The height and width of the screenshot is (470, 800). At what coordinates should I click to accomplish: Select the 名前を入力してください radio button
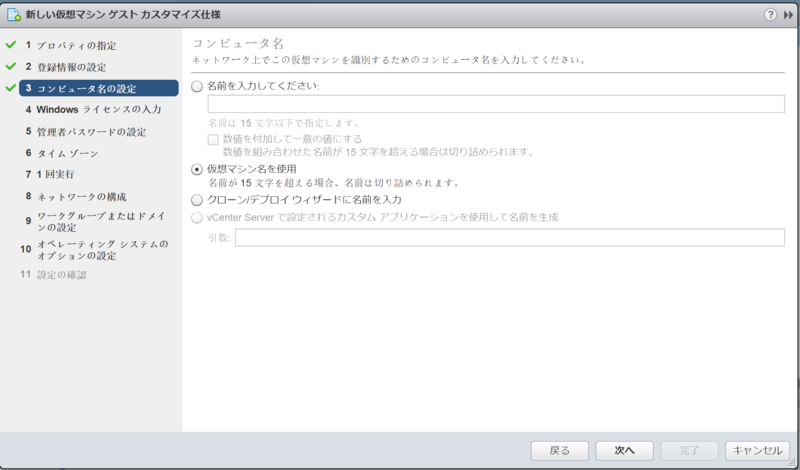(197, 87)
